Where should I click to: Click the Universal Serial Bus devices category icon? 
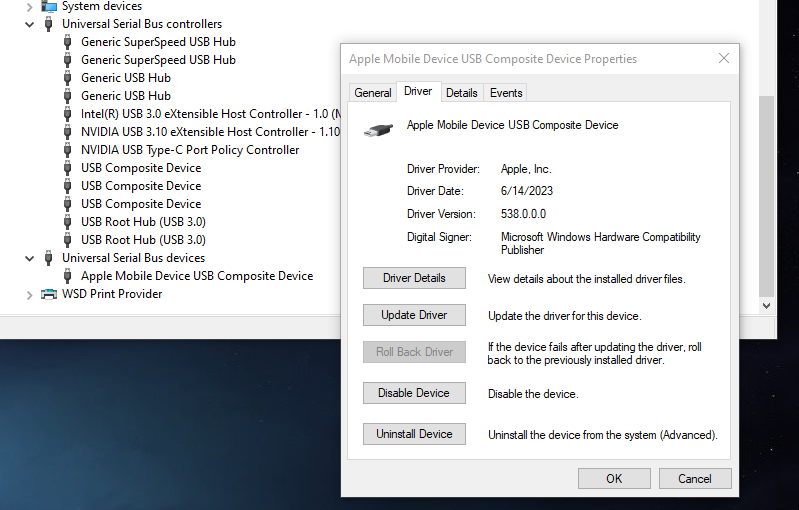coord(48,258)
